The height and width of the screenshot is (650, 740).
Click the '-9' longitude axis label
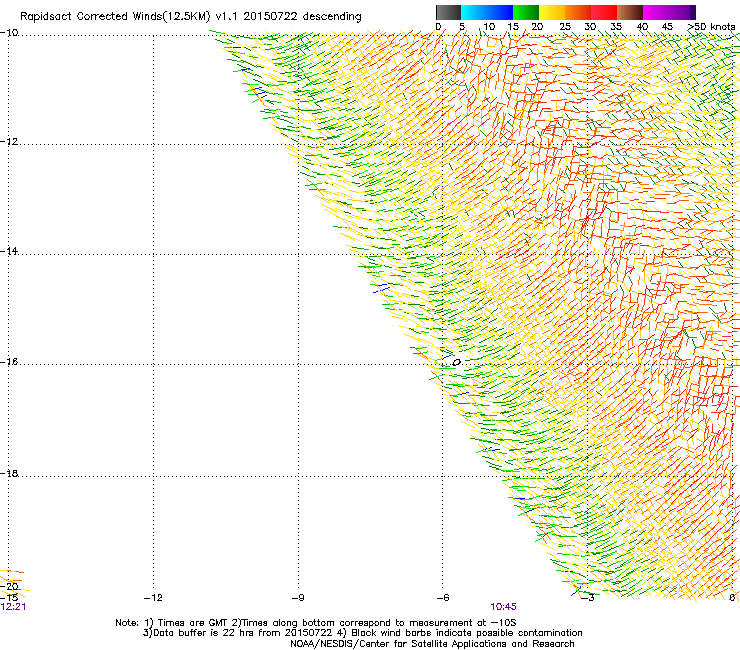[x=298, y=598]
